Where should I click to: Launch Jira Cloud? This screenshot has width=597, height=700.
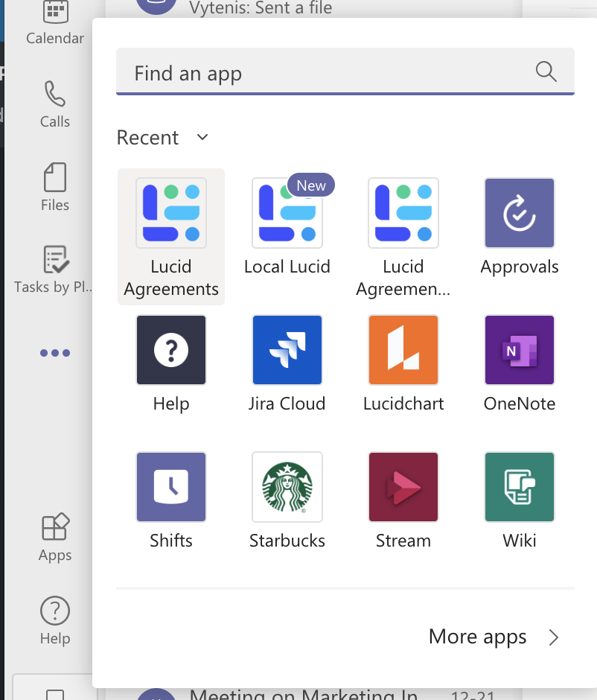point(287,364)
